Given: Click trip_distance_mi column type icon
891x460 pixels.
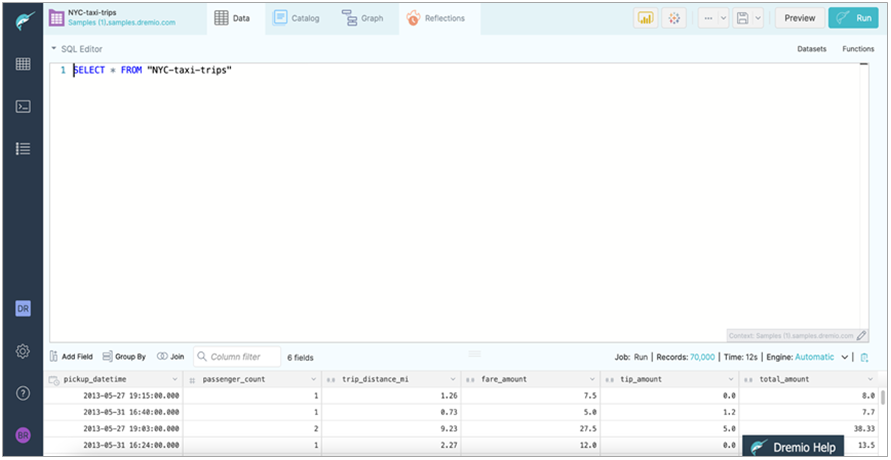Looking at the screenshot, I should [331, 379].
